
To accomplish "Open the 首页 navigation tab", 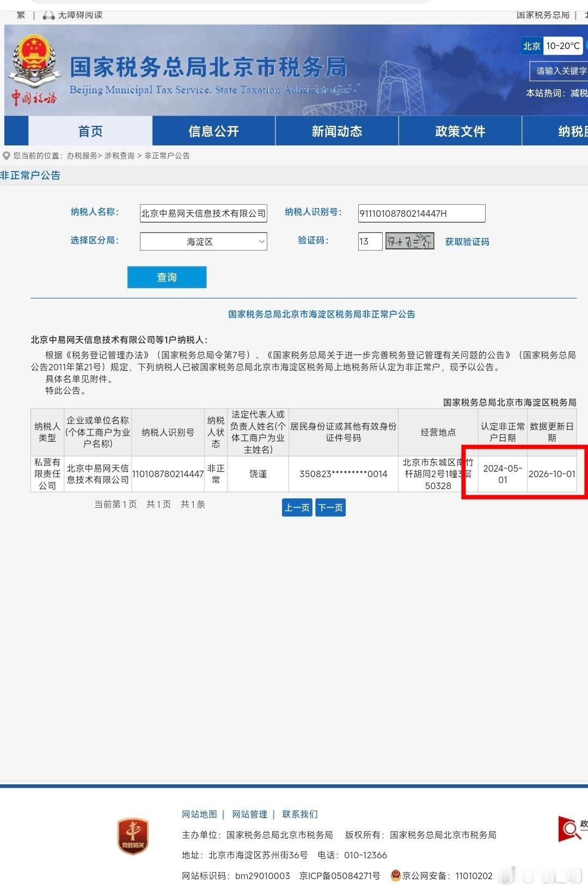I will point(90,131).
